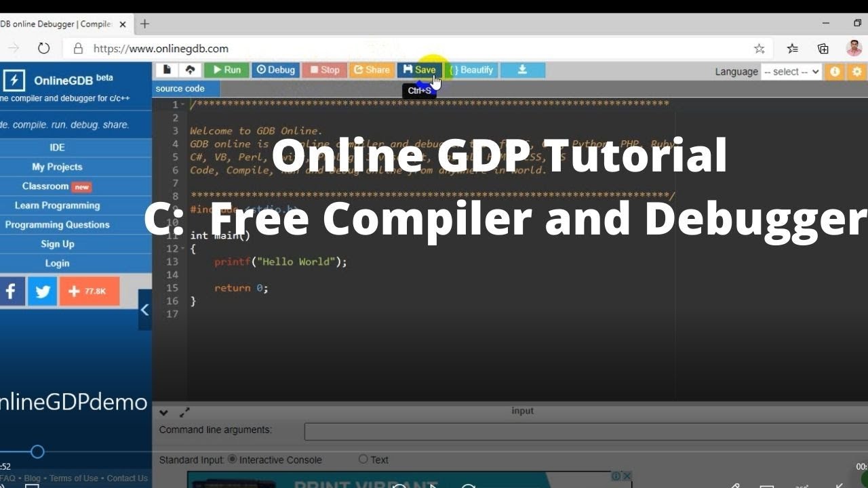Click Login in sidebar

pos(57,263)
